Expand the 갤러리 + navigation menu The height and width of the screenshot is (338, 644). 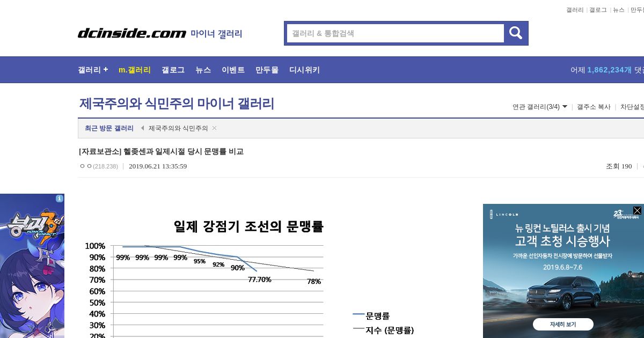[93, 70]
